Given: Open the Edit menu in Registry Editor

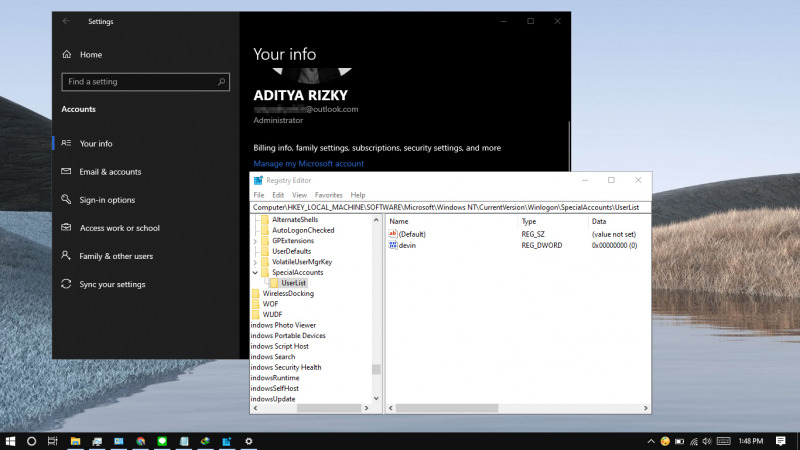Looking at the screenshot, I should [x=278, y=195].
